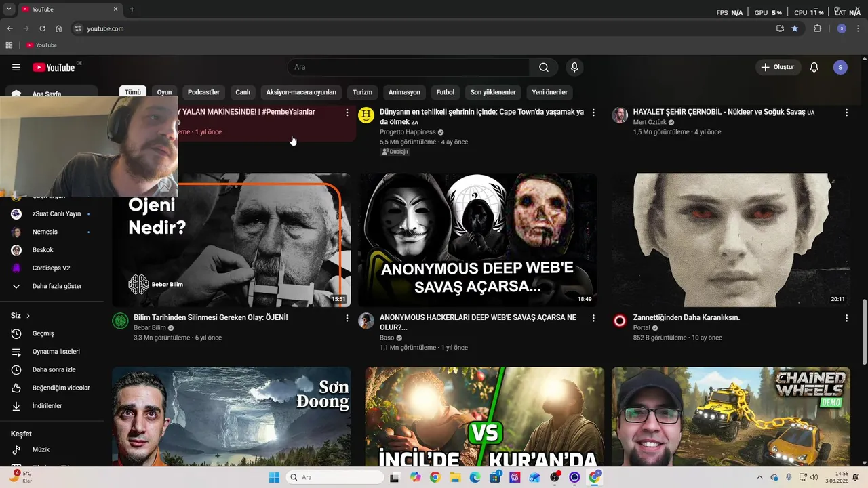This screenshot has height=488, width=868.
Task: Click the taskbar Ara search box
Action: [x=334, y=477]
